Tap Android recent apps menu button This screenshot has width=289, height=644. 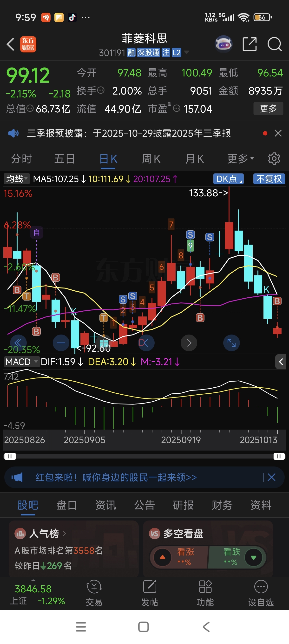click(81, 627)
